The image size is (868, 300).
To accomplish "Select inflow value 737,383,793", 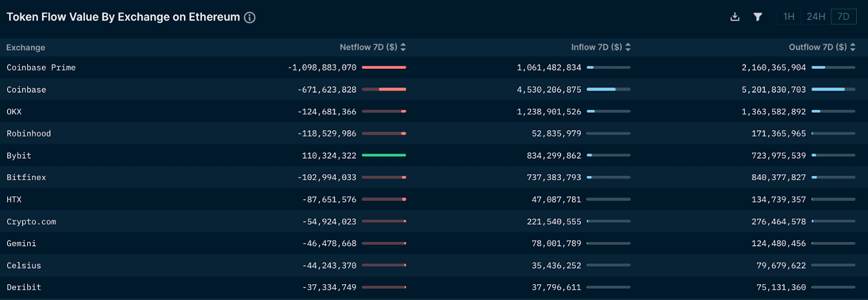I will point(554,177).
